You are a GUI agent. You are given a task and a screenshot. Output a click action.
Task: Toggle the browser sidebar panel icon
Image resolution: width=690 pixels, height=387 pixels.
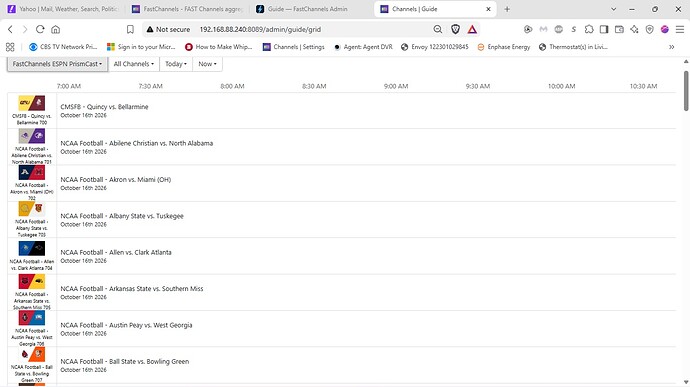604,29
